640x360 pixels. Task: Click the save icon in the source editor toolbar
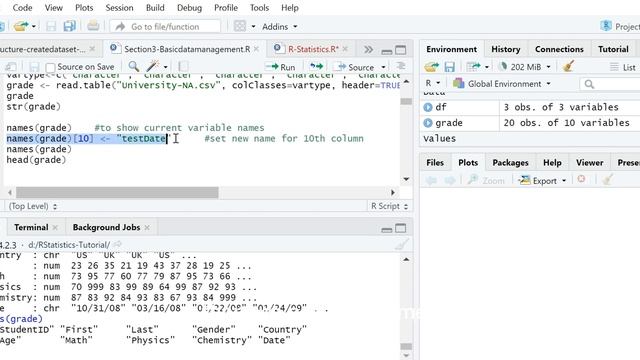(x=34, y=67)
